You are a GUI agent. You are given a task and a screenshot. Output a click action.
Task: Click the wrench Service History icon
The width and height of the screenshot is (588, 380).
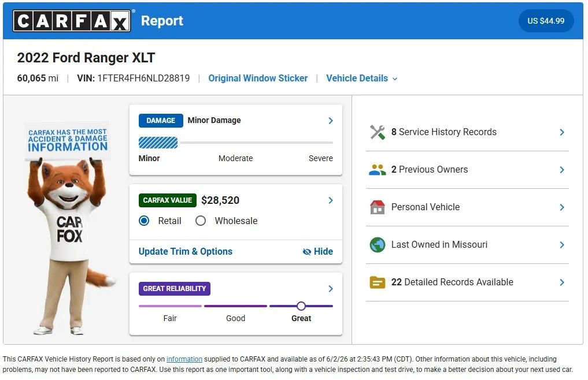(377, 132)
